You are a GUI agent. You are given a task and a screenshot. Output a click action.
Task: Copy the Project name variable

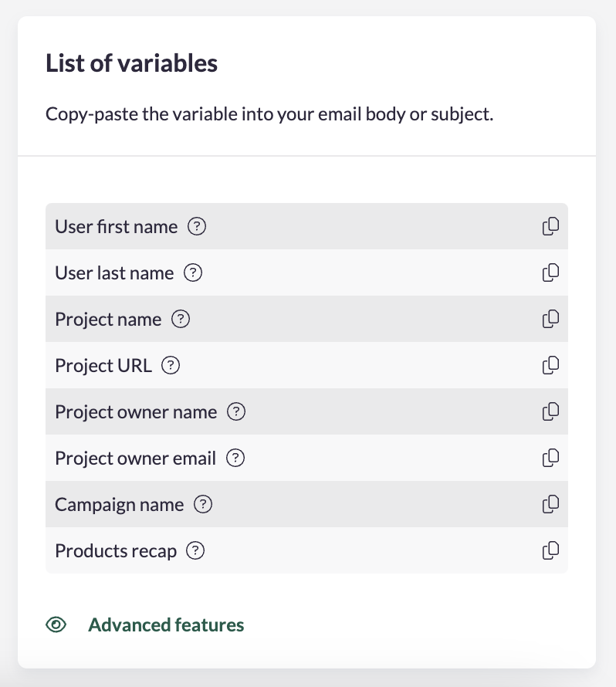click(550, 320)
